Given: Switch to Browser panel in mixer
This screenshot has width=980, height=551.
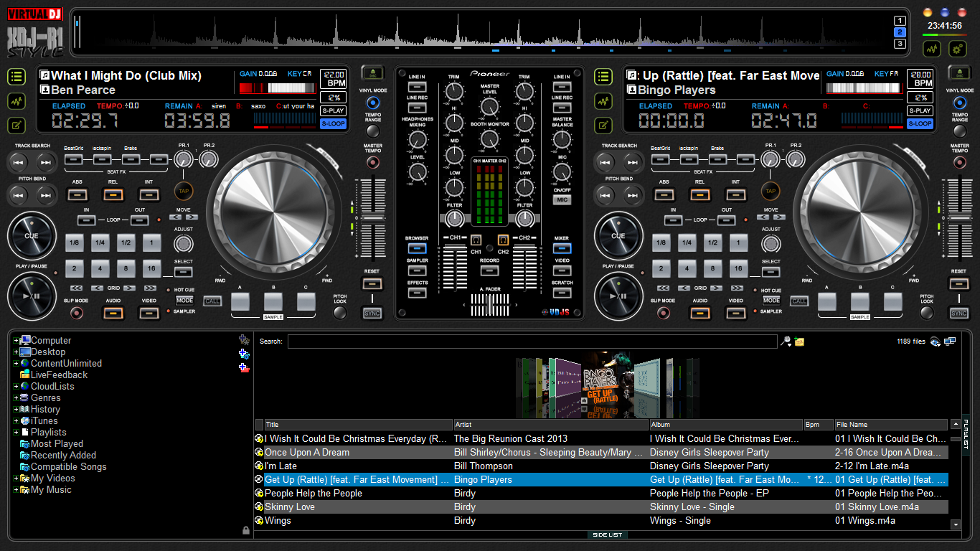Looking at the screenshot, I should point(417,248).
